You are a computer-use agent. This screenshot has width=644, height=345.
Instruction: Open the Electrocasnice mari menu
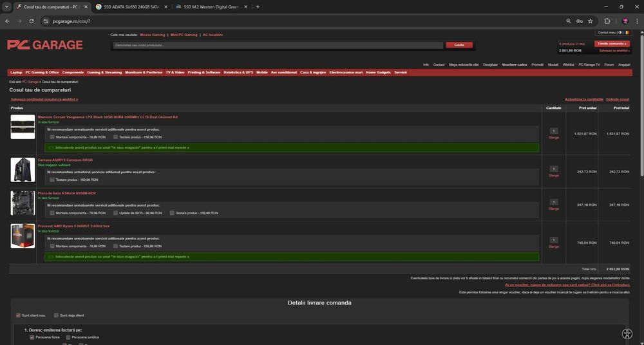(346, 72)
